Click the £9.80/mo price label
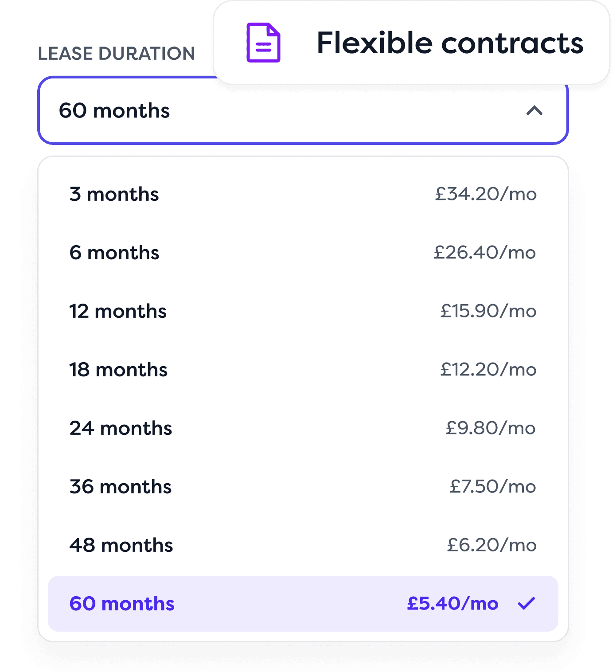 pos(491,428)
